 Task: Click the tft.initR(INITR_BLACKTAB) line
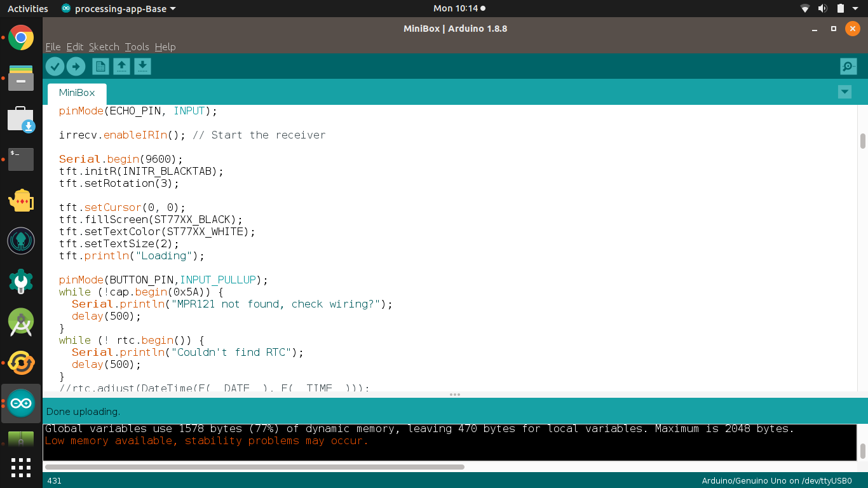[x=142, y=172]
